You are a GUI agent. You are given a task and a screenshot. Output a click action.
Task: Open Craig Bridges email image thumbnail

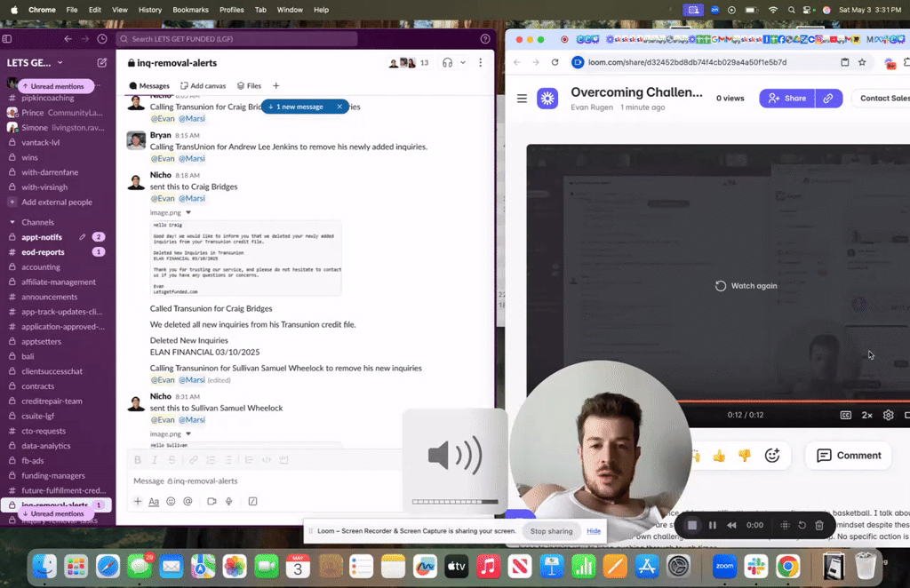(246, 258)
